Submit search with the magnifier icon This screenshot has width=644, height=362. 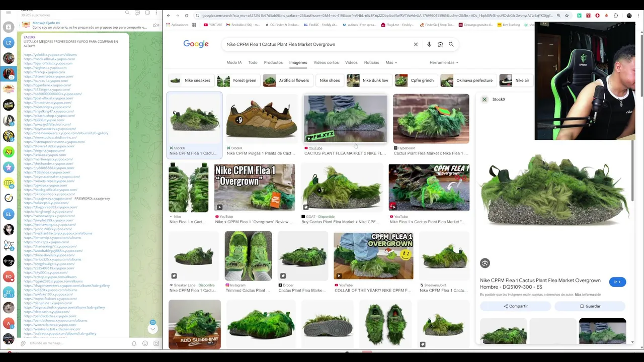coord(451,44)
